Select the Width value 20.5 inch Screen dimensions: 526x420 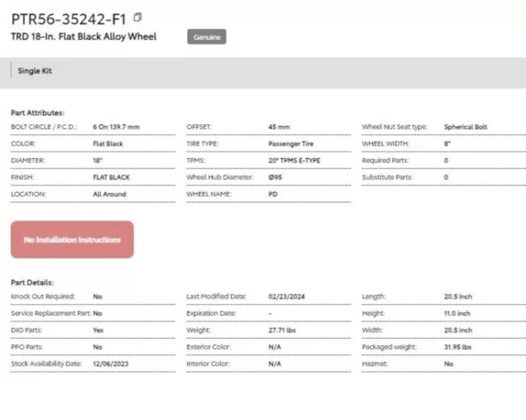[x=458, y=330]
